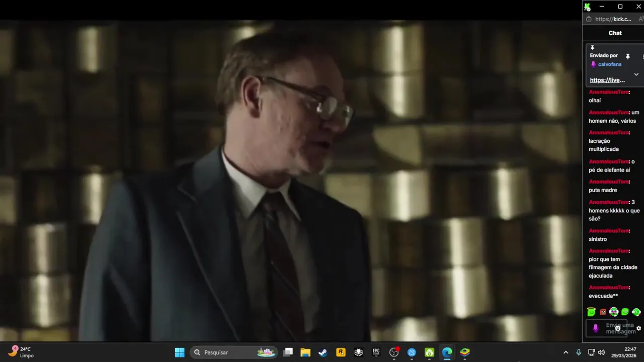Open the taskbar app with red notification badge
The image size is (644, 362).
pos(394,352)
